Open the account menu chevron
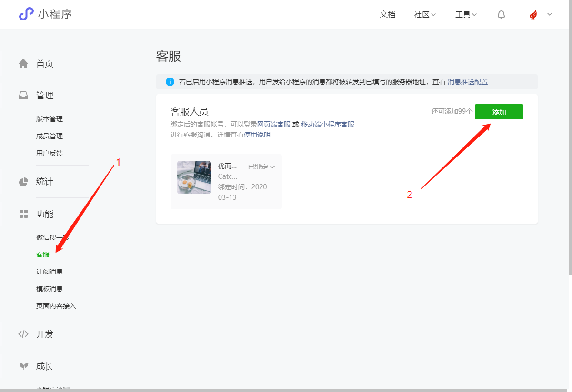572x392 pixels. click(x=550, y=14)
